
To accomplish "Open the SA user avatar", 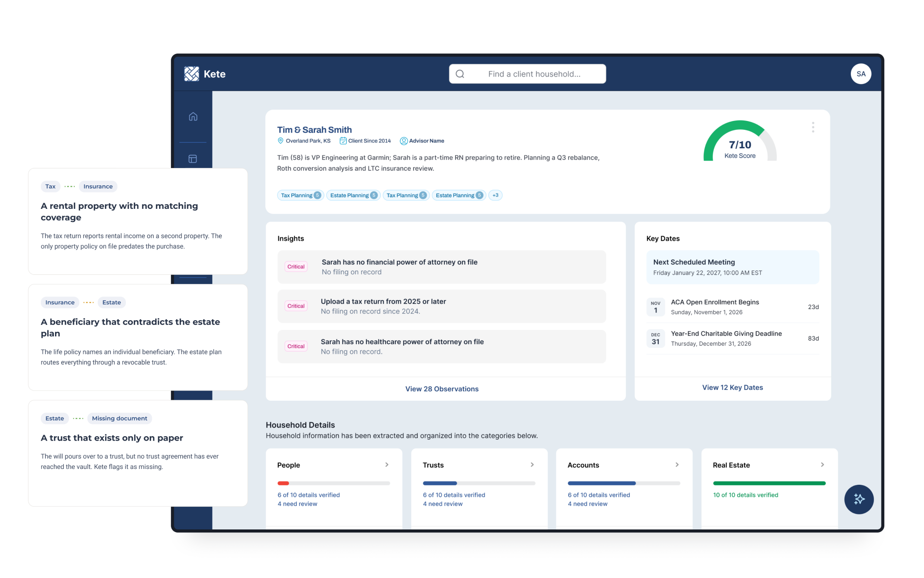I will coord(860,74).
